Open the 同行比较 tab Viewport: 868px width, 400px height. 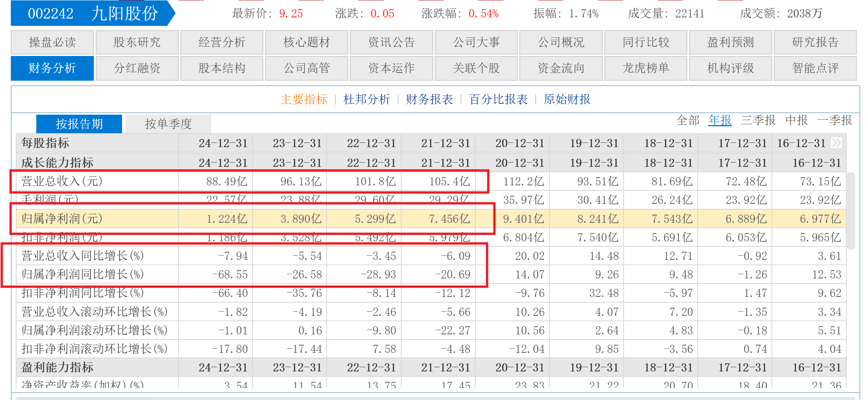646,42
